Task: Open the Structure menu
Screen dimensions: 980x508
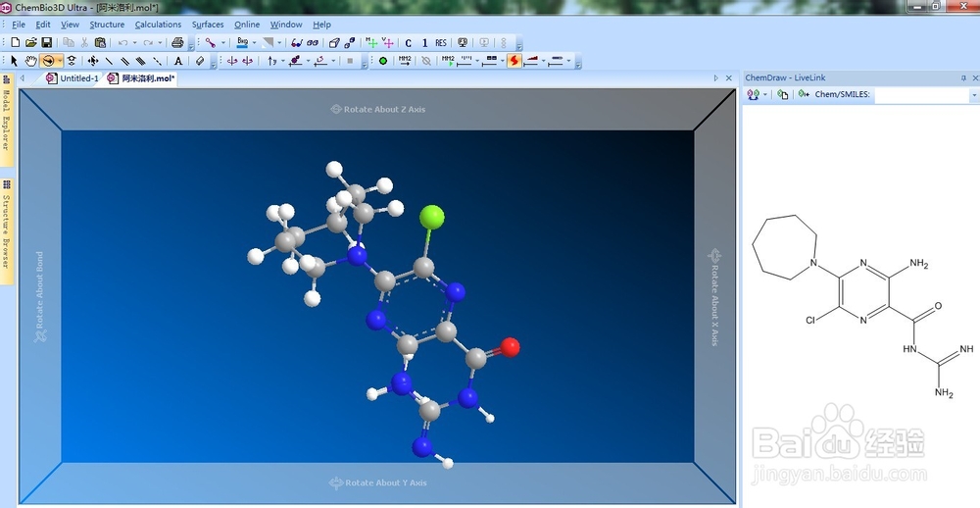Action: (x=107, y=25)
